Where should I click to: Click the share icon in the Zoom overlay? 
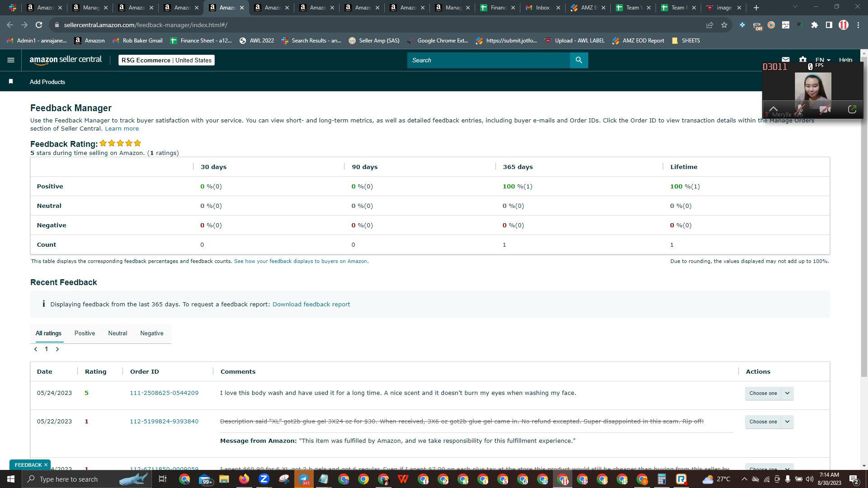(852, 109)
